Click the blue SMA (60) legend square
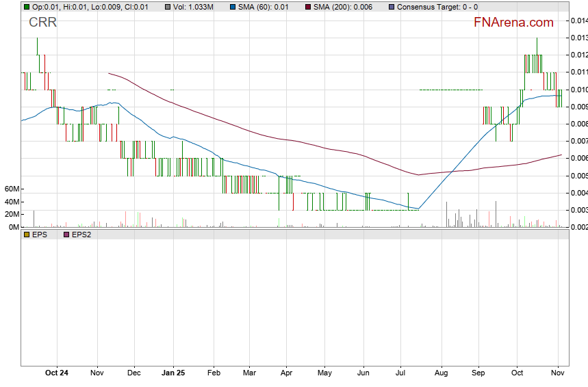This screenshot has width=588, height=387. tap(233, 7)
